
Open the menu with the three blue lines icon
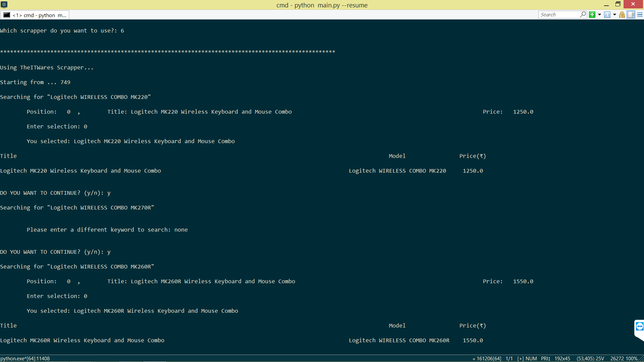point(640,15)
